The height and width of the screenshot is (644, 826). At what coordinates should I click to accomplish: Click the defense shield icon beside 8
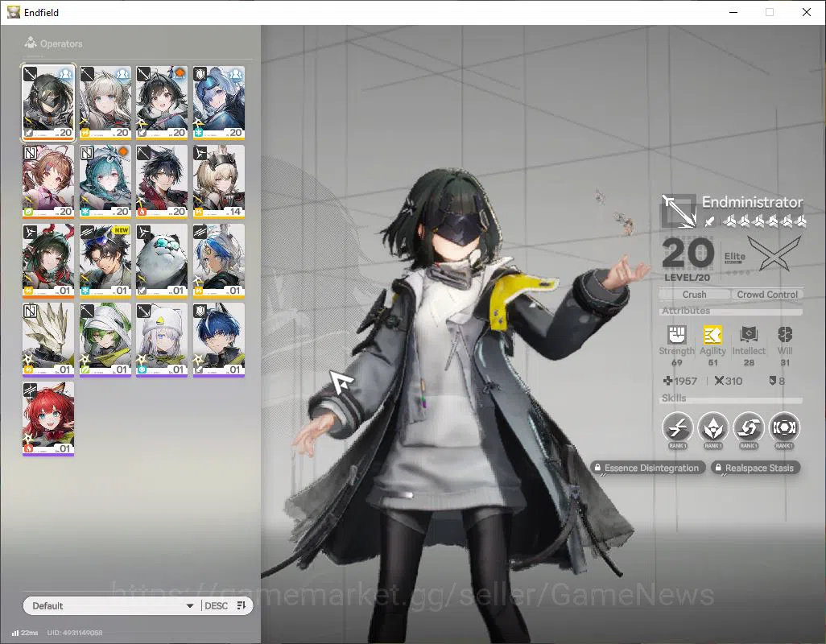tap(772, 381)
